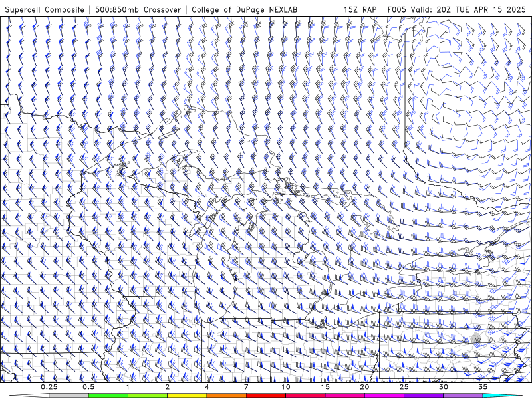Click the legend value 35

click(483, 387)
